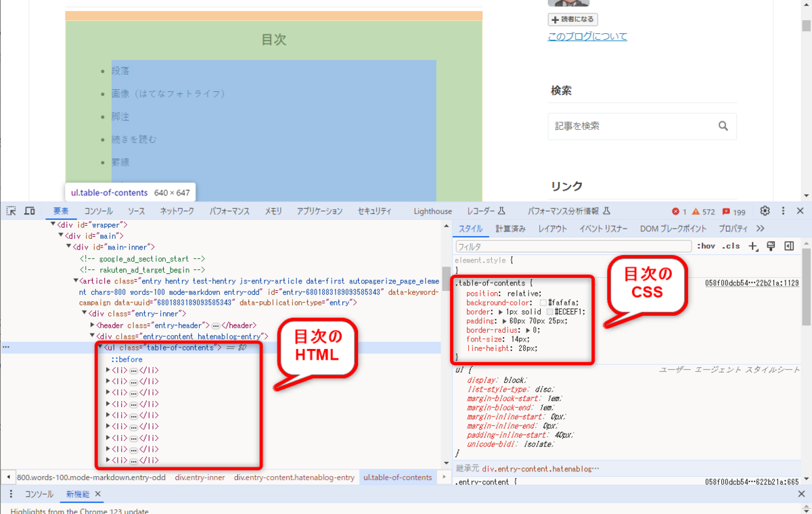Collapse the div id="wrapper" node
812x514 pixels.
53,225
